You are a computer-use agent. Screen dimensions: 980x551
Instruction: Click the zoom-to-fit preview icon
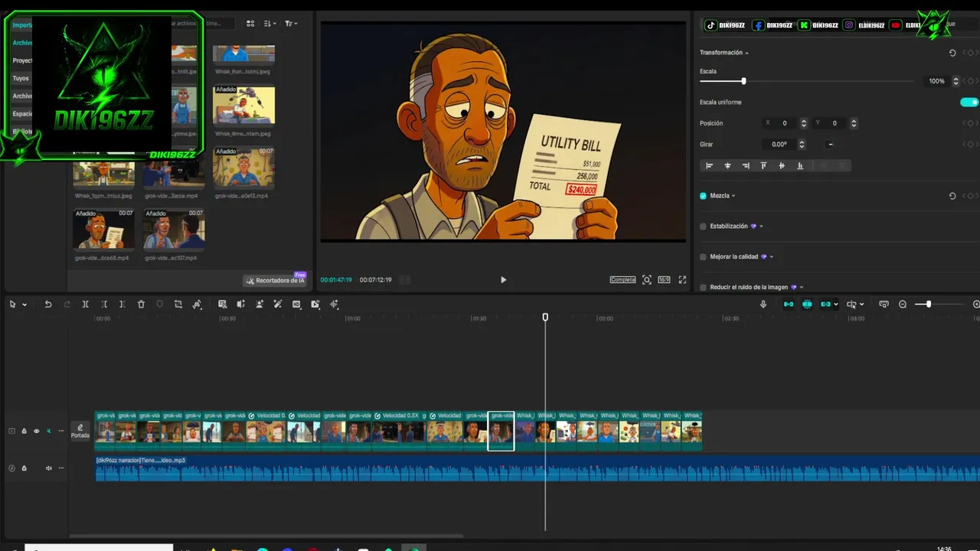pyautogui.click(x=647, y=280)
